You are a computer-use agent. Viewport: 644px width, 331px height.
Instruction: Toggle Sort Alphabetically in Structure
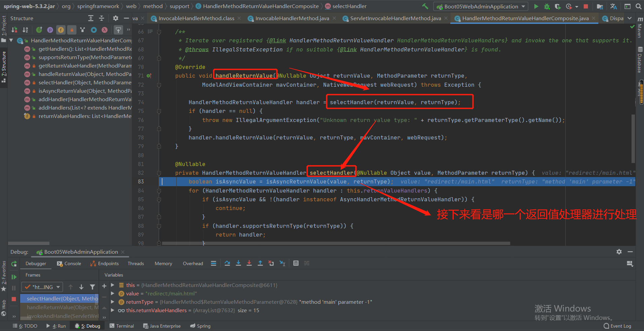pyautogui.click(x=25, y=30)
